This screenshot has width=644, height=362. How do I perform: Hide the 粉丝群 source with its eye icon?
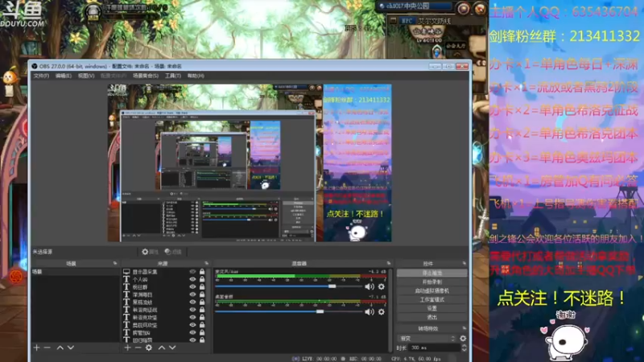(192, 286)
